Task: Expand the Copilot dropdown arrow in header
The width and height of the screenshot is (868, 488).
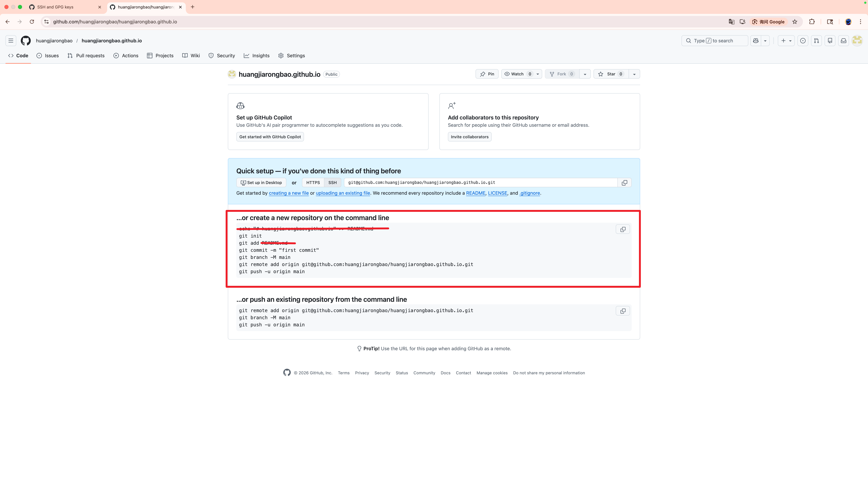Action: pyautogui.click(x=765, y=41)
